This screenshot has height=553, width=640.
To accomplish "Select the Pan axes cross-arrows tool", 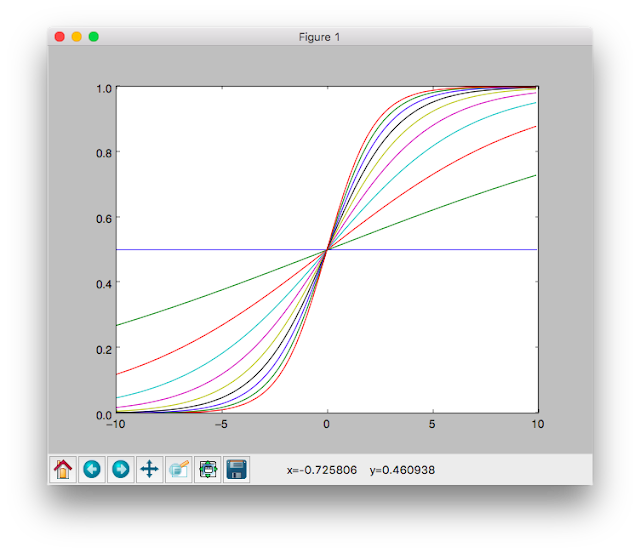I will (149, 469).
